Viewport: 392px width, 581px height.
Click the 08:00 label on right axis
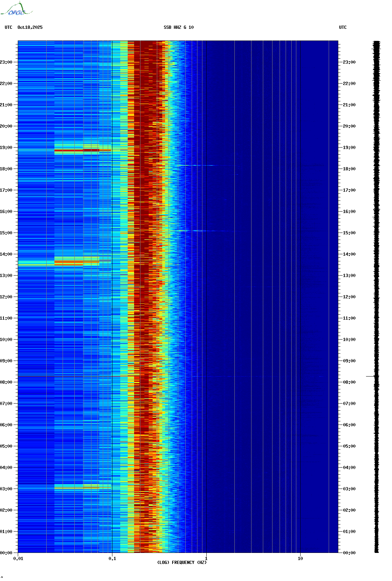(349, 382)
